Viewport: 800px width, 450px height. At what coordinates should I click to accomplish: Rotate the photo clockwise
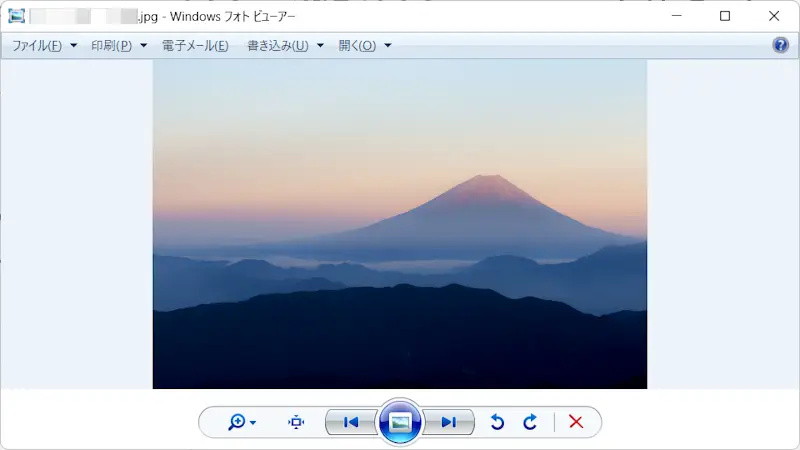point(530,422)
